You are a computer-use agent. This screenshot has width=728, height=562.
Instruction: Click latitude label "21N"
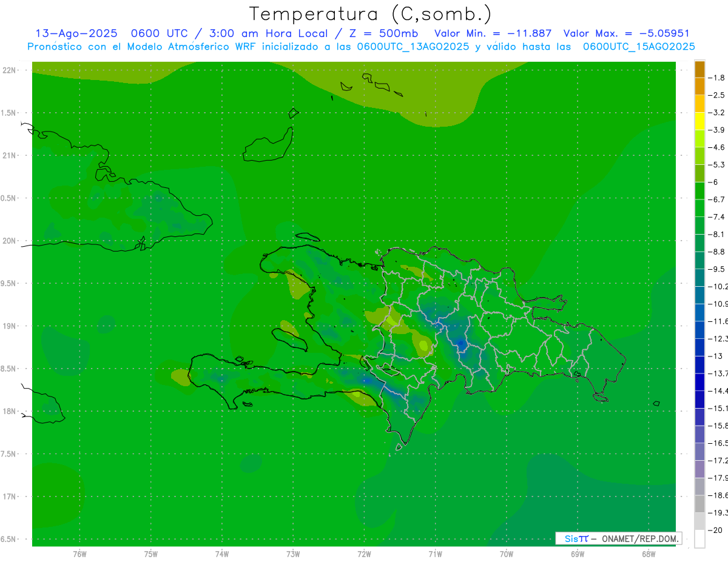(9, 156)
